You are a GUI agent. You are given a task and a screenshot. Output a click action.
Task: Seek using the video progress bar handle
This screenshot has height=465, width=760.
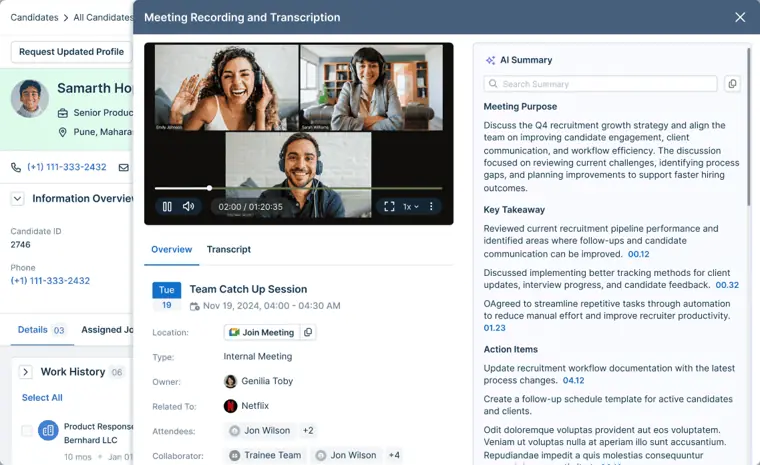click(x=209, y=188)
